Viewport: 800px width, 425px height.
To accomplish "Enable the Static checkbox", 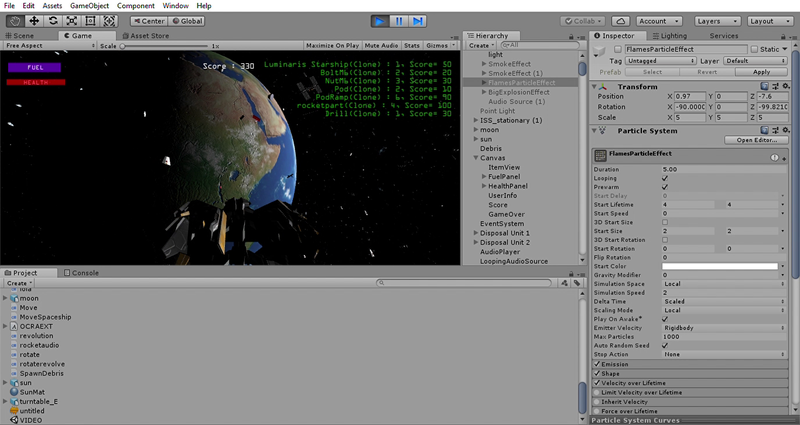I will 755,49.
